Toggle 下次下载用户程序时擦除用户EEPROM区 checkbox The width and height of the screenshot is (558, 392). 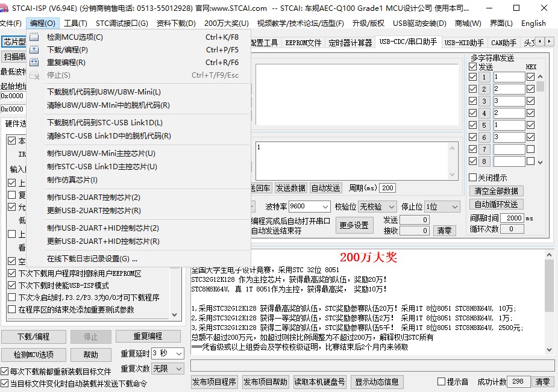[x=11, y=273]
